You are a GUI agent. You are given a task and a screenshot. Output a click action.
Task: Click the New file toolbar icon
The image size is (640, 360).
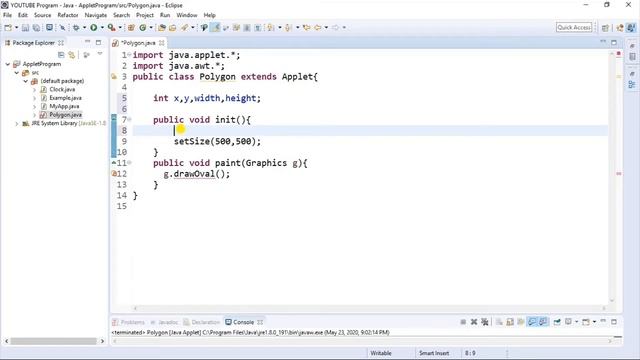[8, 27]
